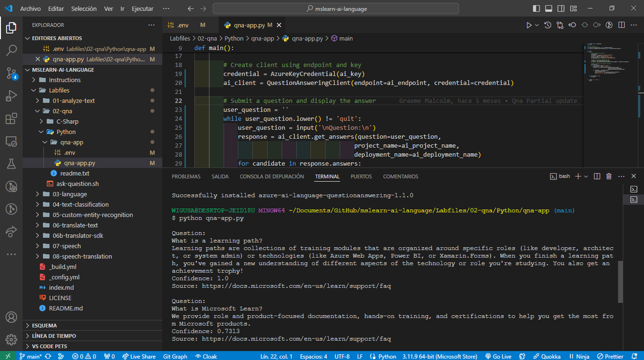Click the Quokka status bar item
Viewport: 644px width, 360px height.
(546, 356)
